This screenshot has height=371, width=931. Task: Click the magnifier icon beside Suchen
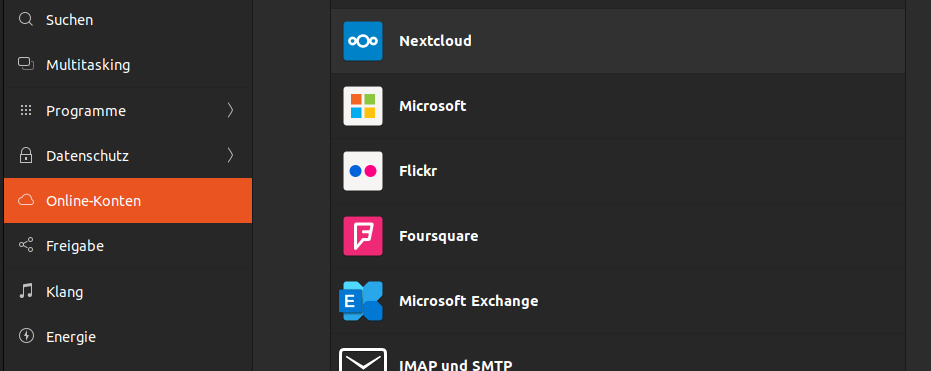(x=26, y=20)
